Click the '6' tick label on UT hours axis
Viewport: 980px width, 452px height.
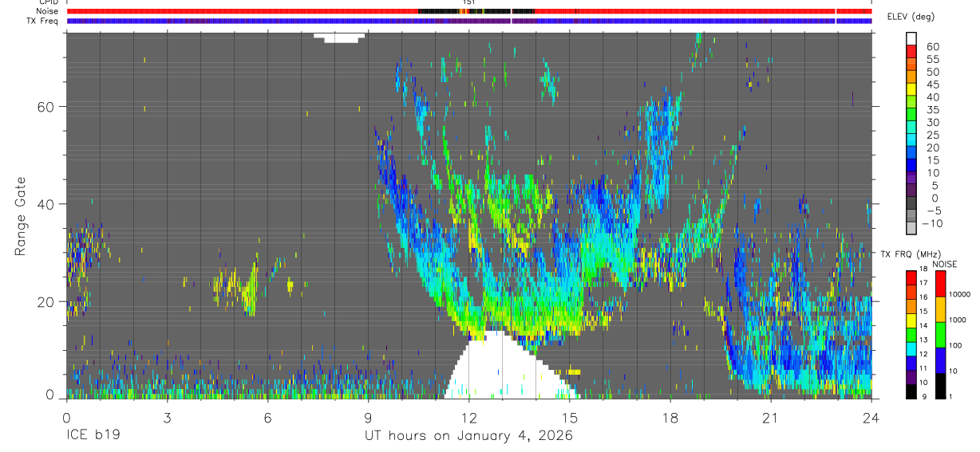[x=268, y=417]
